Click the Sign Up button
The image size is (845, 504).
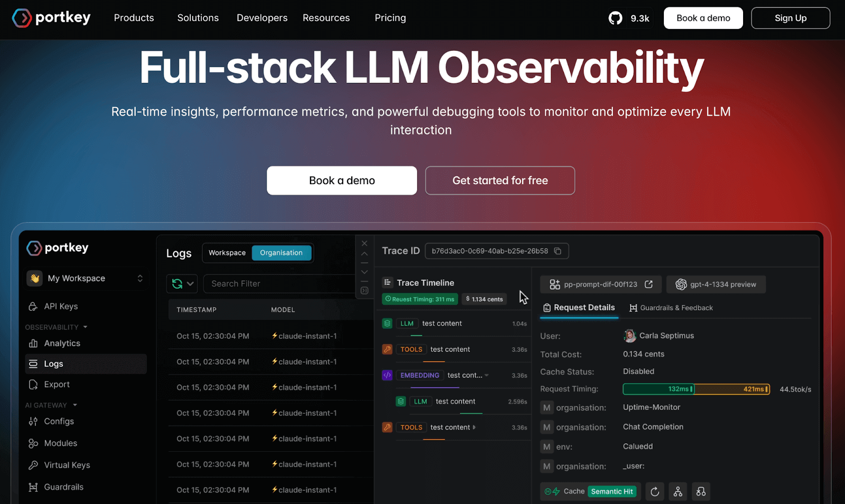[791, 18]
